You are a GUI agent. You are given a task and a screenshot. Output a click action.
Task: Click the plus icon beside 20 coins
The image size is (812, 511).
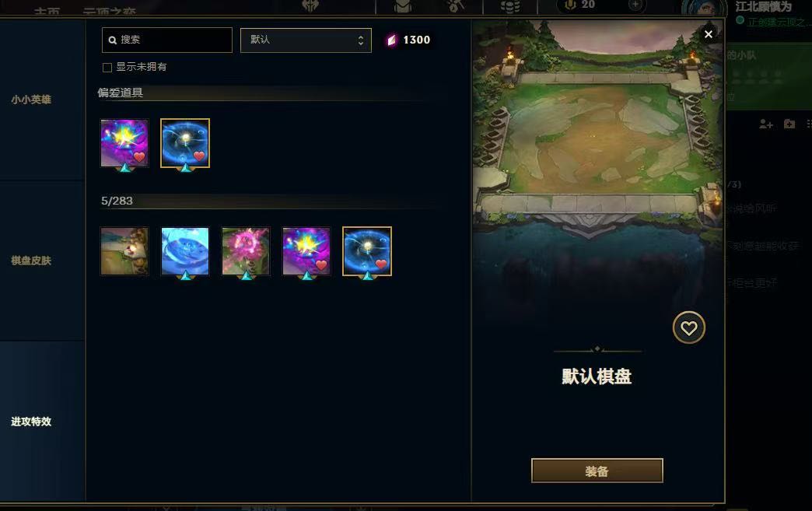click(x=635, y=5)
